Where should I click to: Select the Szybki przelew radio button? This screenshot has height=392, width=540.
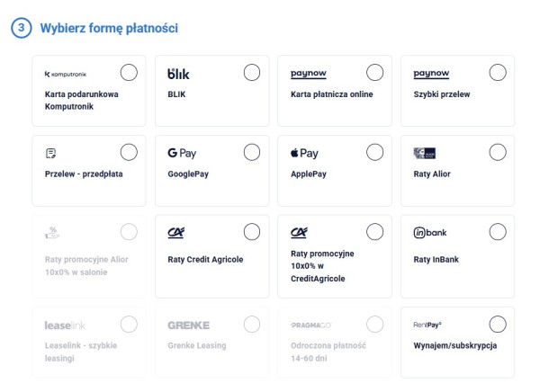[x=497, y=73]
